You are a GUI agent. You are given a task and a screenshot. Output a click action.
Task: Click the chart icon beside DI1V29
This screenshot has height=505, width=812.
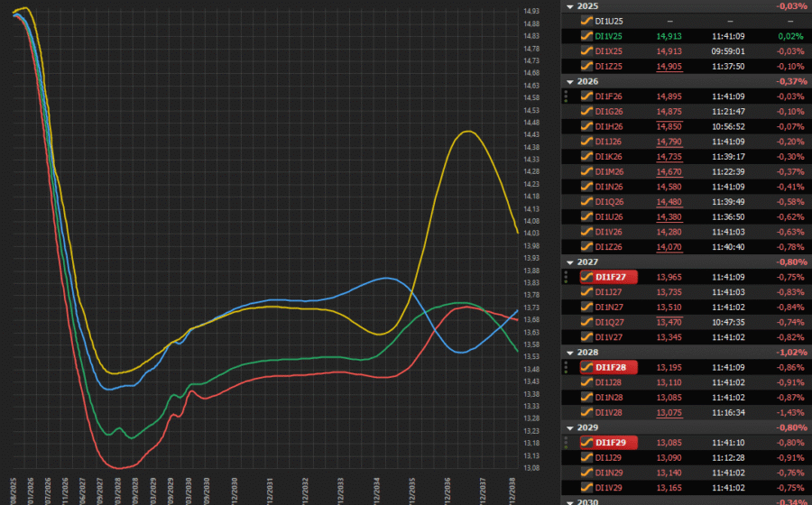click(x=586, y=487)
